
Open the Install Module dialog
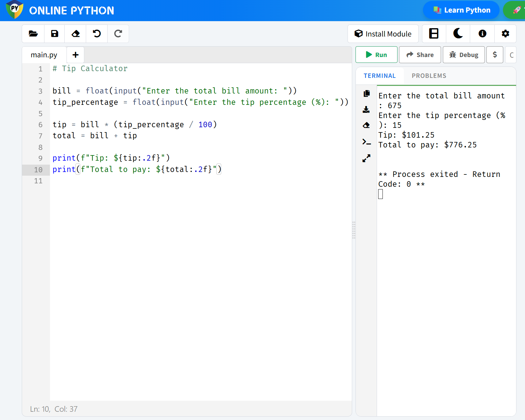383,34
